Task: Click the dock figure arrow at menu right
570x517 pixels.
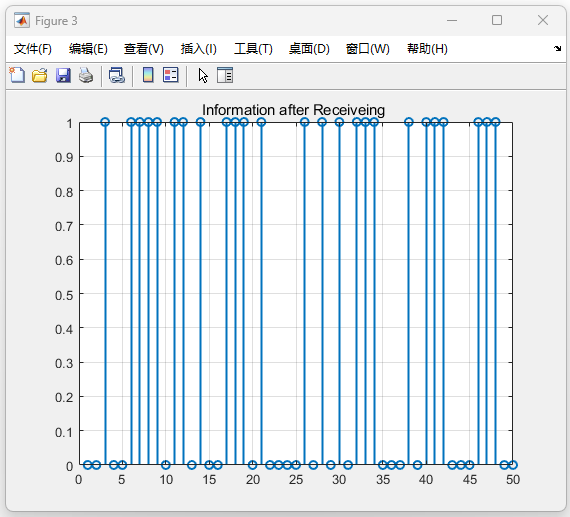Action: click(557, 48)
